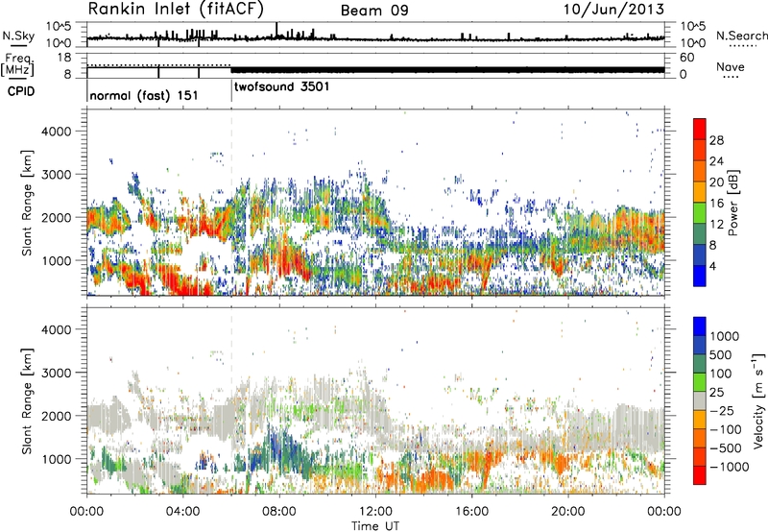Click the "04:00" time tick label

(x=182, y=512)
